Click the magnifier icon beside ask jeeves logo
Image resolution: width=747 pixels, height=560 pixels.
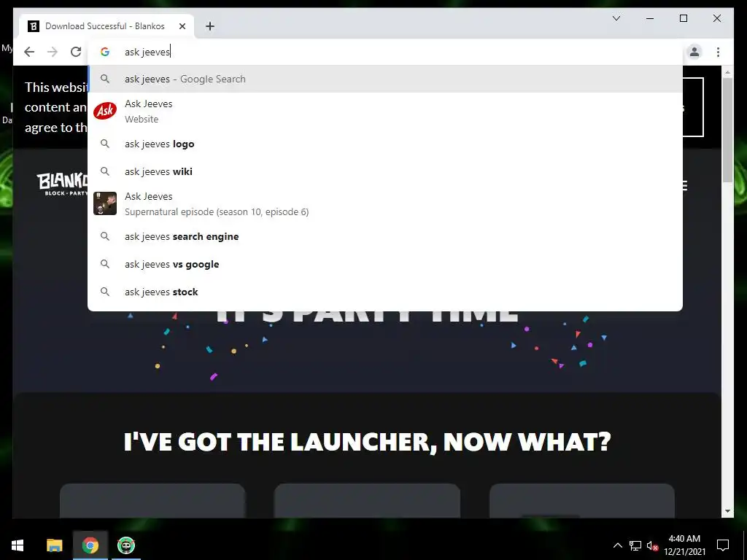[x=105, y=144]
